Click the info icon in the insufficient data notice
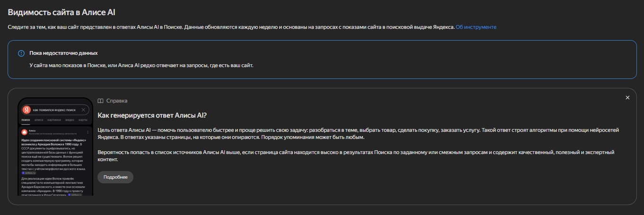This screenshot has width=644, height=215. point(21,53)
